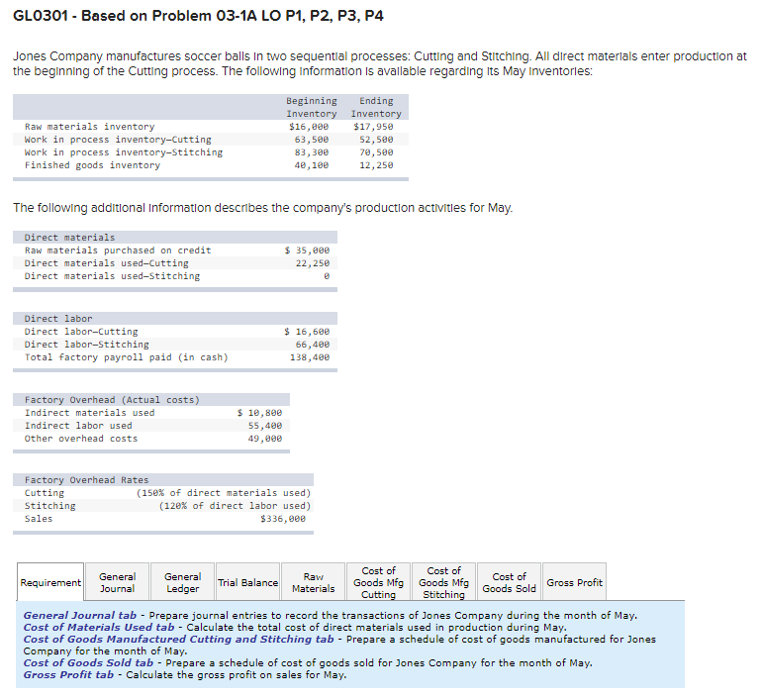Select the Raw materials inventory row label
Screen dimensions: 762x700
(x=89, y=127)
